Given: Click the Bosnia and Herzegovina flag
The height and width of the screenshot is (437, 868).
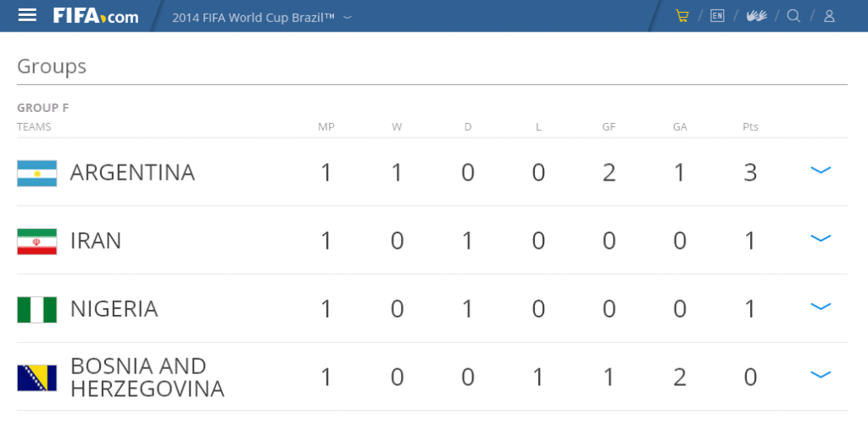Looking at the screenshot, I should (37, 378).
